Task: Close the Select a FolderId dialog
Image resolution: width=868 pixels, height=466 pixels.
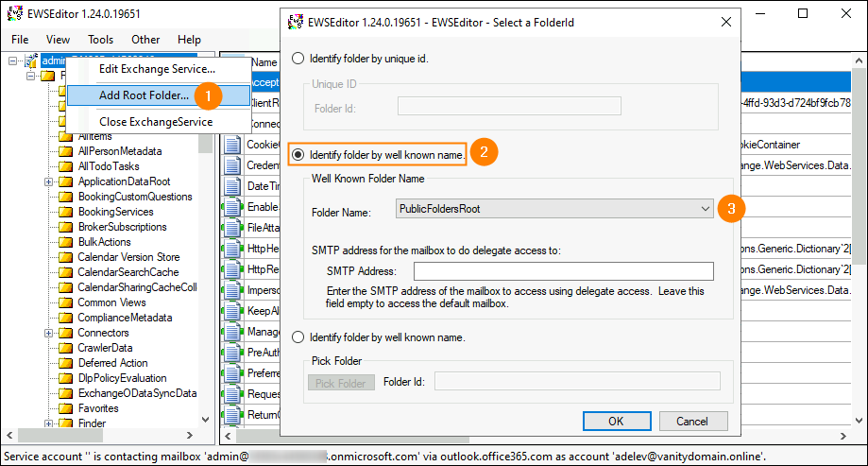Action: [726, 22]
